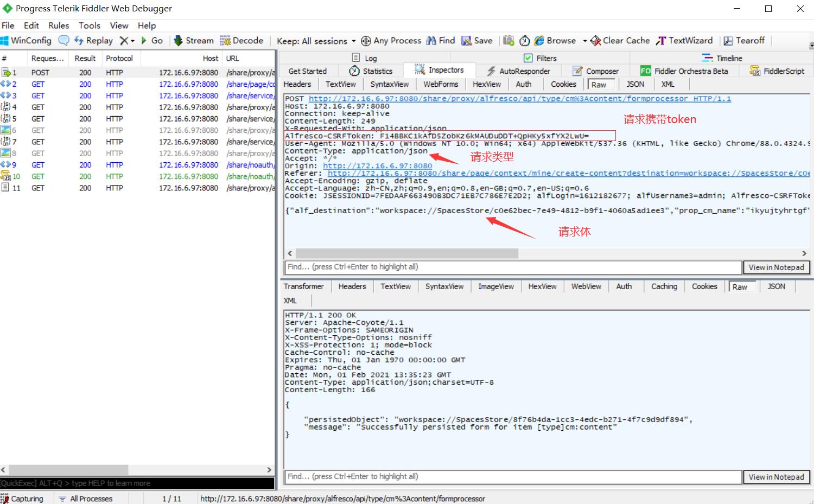Click the Tearoff button
The width and height of the screenshot is (814, 504).
pyautogui.click(x=744, y=41)
